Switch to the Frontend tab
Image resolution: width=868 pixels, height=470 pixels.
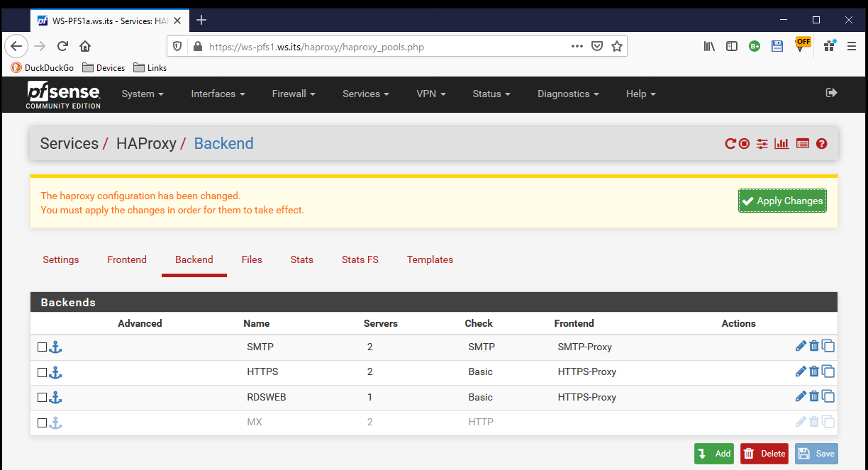coord(127,259)
